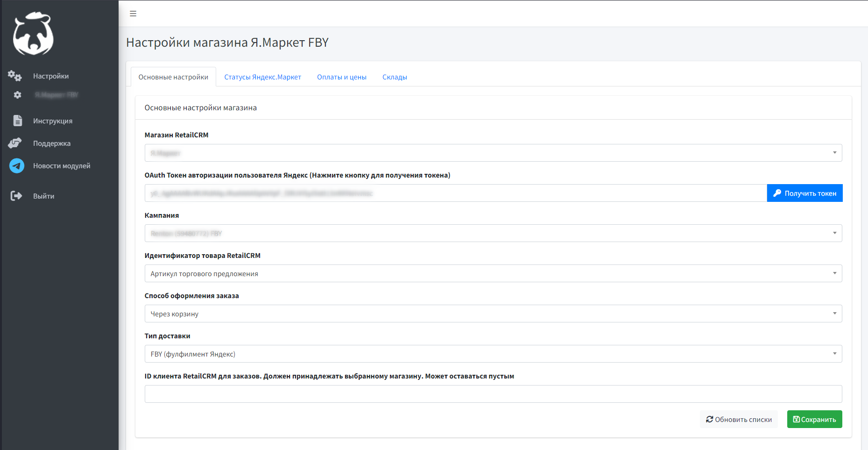Open Новости модулей in the sidebar

pyautogui.click(x=62, y=166)
